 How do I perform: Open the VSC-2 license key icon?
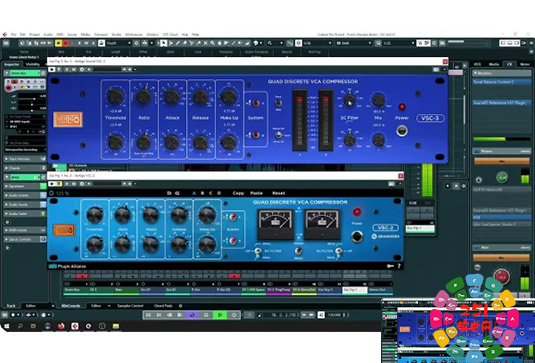coord(390,266)
